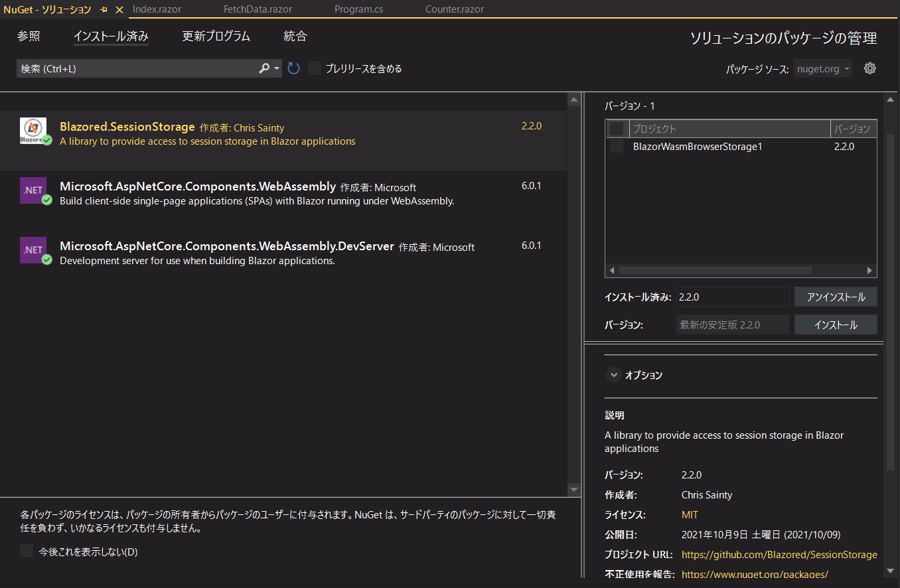Tick 今後これを表示しない checkbox
Screen dimensions: 900x588
point(27,551)
